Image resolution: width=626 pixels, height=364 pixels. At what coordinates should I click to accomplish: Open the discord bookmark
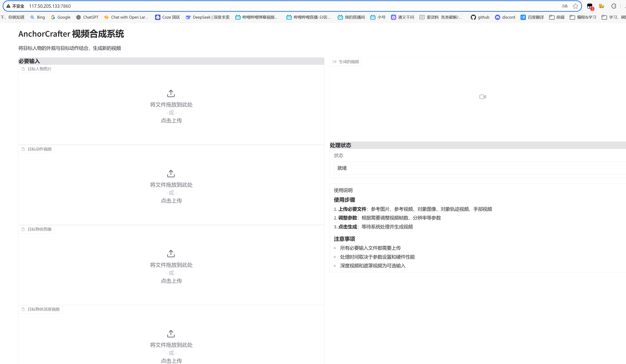[x=505, y=17]
